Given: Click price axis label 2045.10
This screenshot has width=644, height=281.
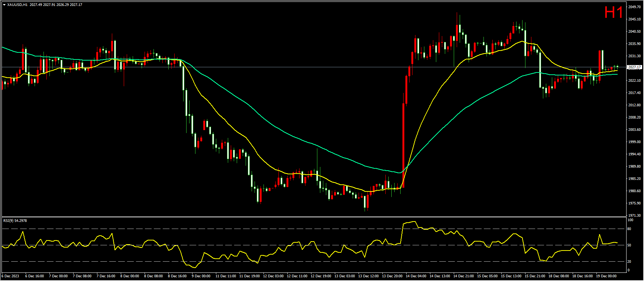Looking at the screenshot, I should pos(635,19).
